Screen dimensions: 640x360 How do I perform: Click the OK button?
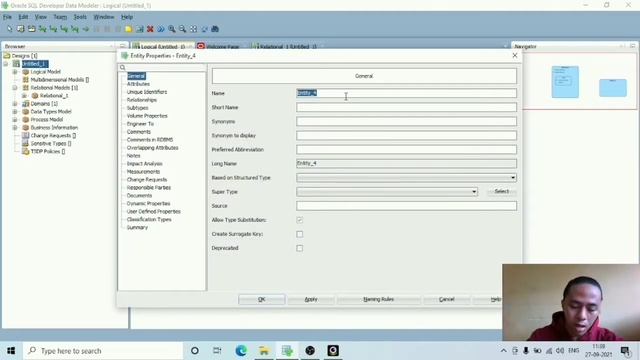coord(262,300)
